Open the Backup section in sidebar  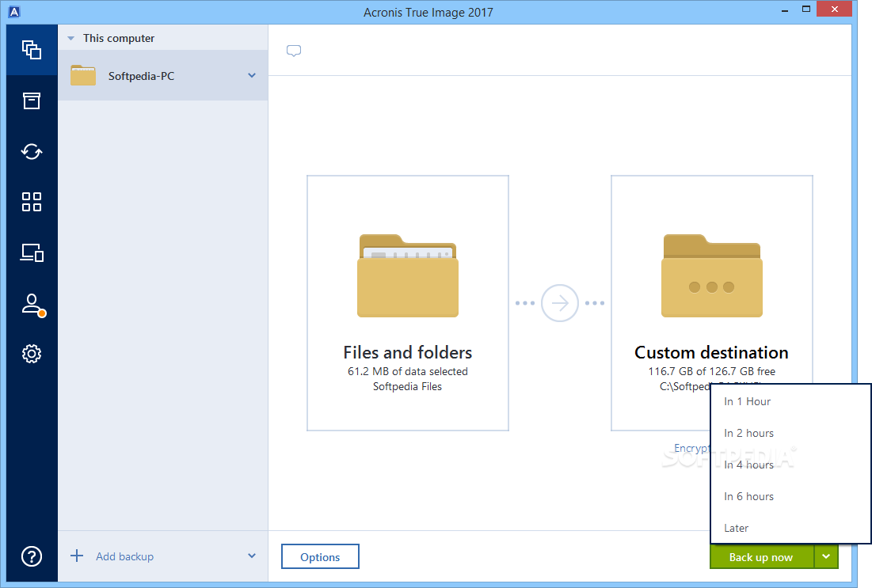pyautogui.click(x=32, y=50)
